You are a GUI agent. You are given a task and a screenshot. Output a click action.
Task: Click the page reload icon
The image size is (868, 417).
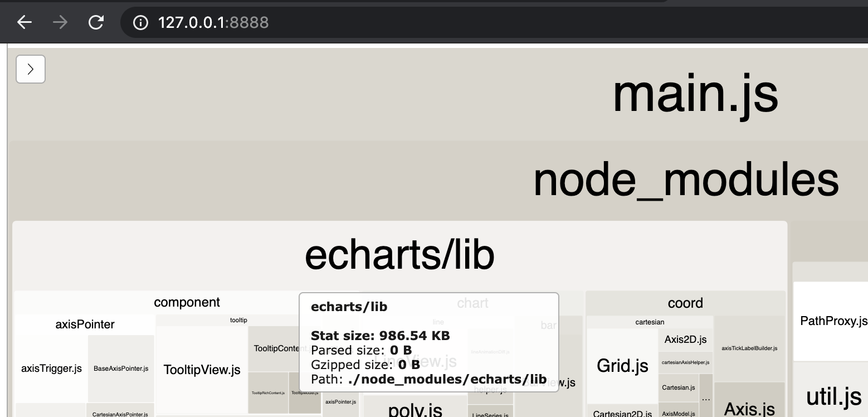click(x=96, y=22)
